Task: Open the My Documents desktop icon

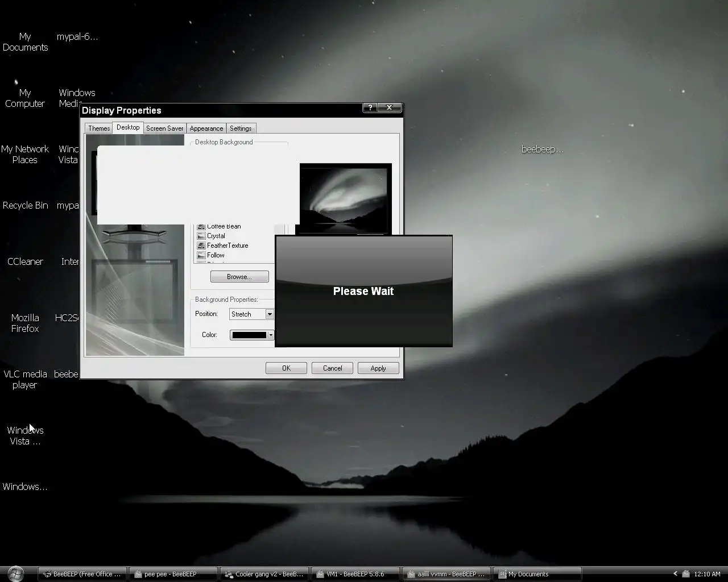Action: [25, 42]
